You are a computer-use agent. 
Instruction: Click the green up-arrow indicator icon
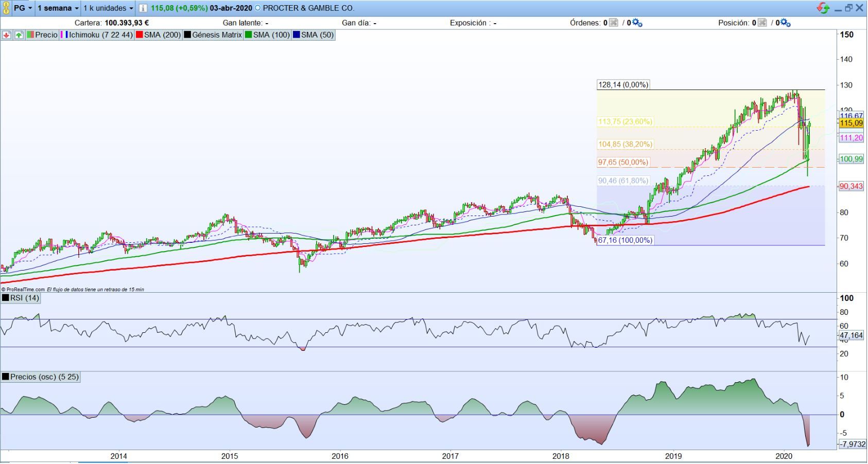[x=19, y=35]
